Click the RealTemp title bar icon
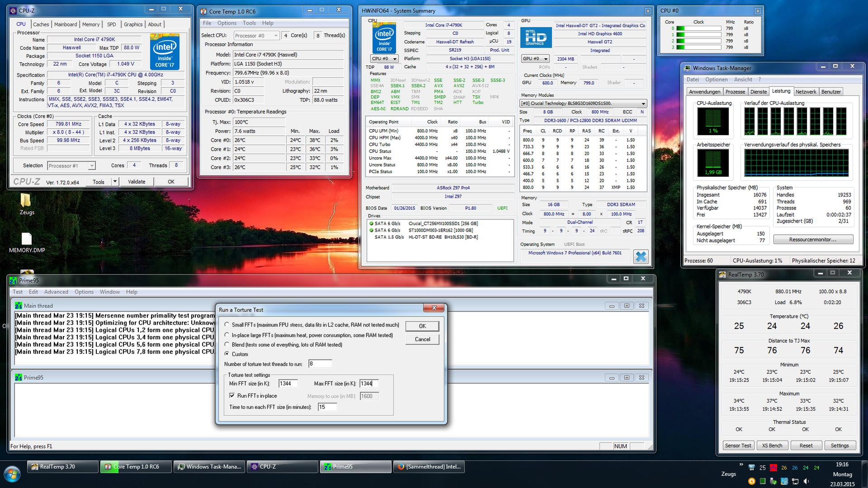Viewport: 868px width, 488px height. (x=722, y=275)
